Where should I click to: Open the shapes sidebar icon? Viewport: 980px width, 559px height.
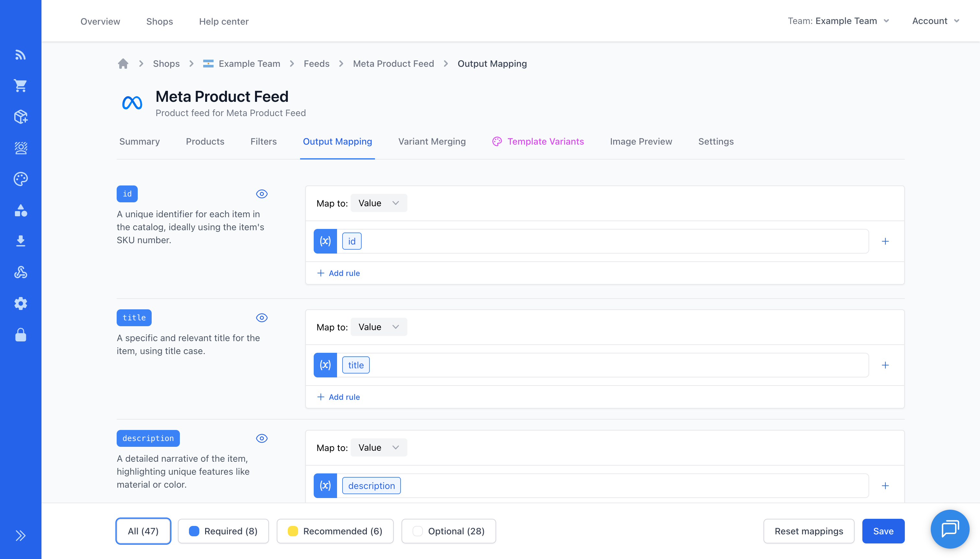[21, 210]
